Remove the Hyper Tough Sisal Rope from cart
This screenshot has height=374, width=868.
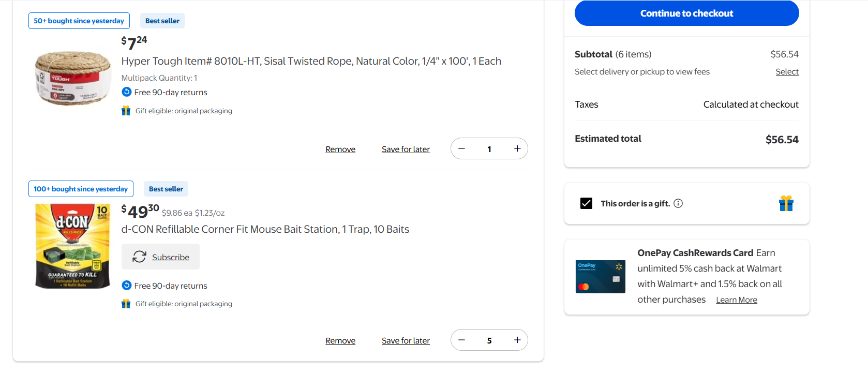pyautogui.click(x=340, y=149)
